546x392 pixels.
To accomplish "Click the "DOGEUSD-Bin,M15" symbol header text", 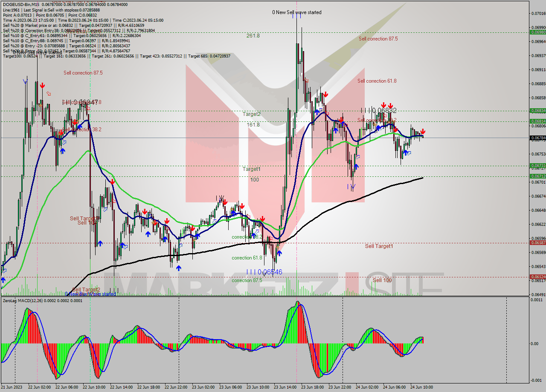I will [20, 5].
